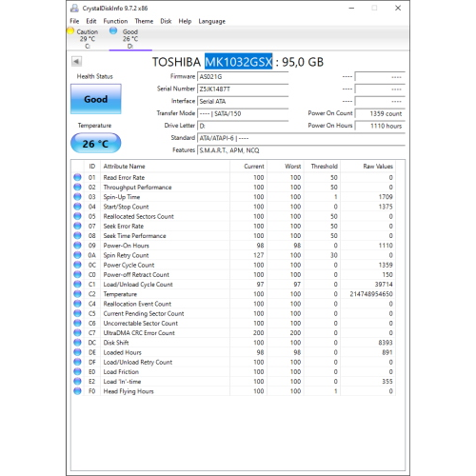Click the yellow Caution status indicator for drive C
The width and height of the screenshot is (476, 476).
pos(70,31)
